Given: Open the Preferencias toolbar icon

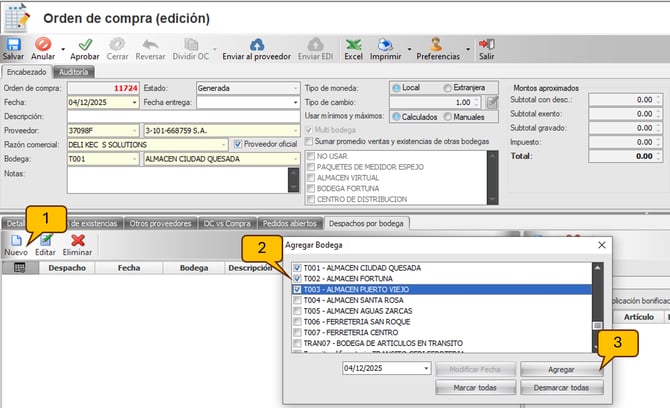Looking at the screenshot, I should point(437,45).
